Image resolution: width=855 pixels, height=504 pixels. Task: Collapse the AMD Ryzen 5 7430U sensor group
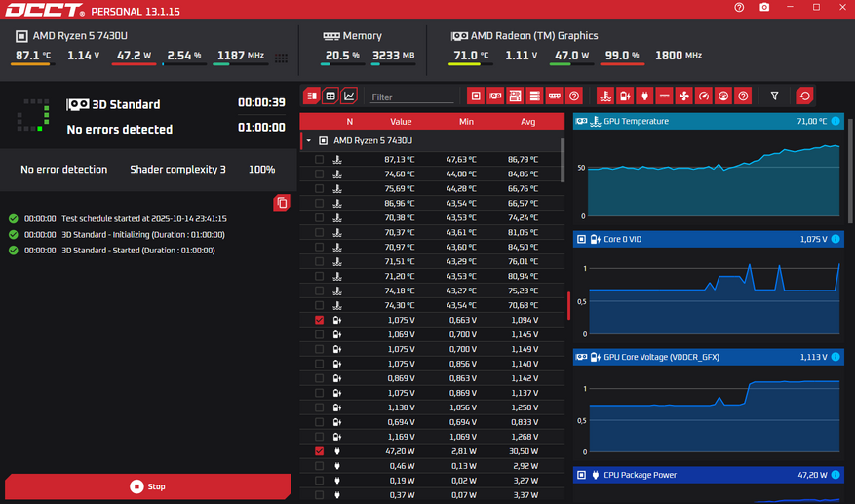309,140
